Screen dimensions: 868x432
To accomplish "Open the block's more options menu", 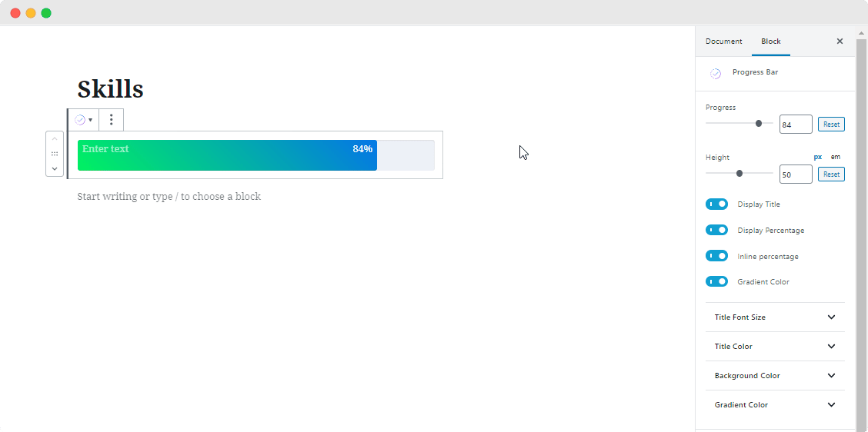I will point(112,119).
